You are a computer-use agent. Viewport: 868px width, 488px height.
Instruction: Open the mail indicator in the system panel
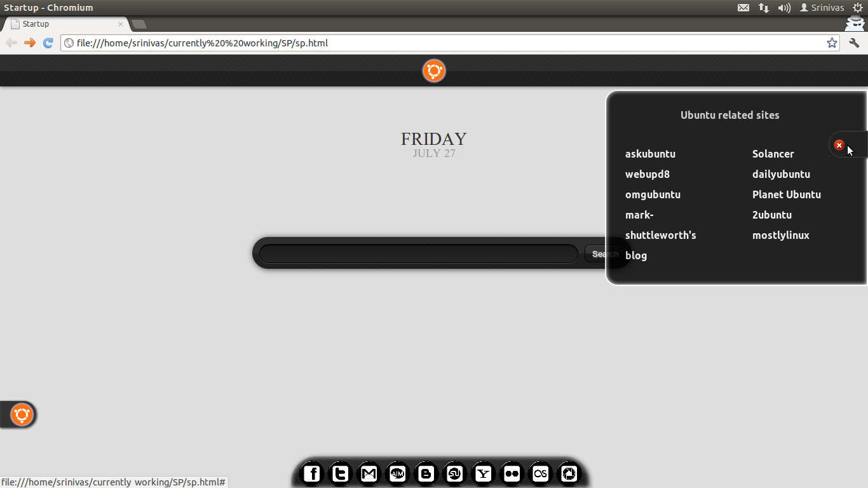[743, 8]
